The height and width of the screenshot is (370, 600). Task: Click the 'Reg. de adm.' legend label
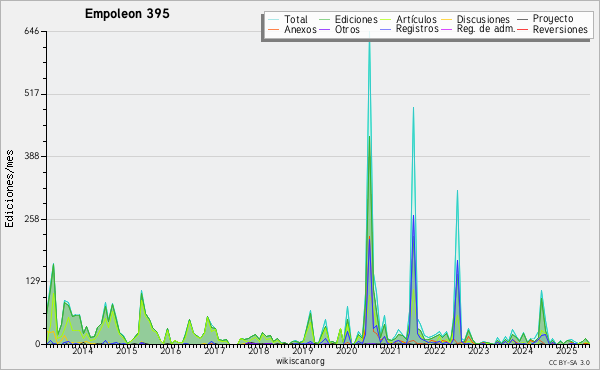(x=486, y=29)
